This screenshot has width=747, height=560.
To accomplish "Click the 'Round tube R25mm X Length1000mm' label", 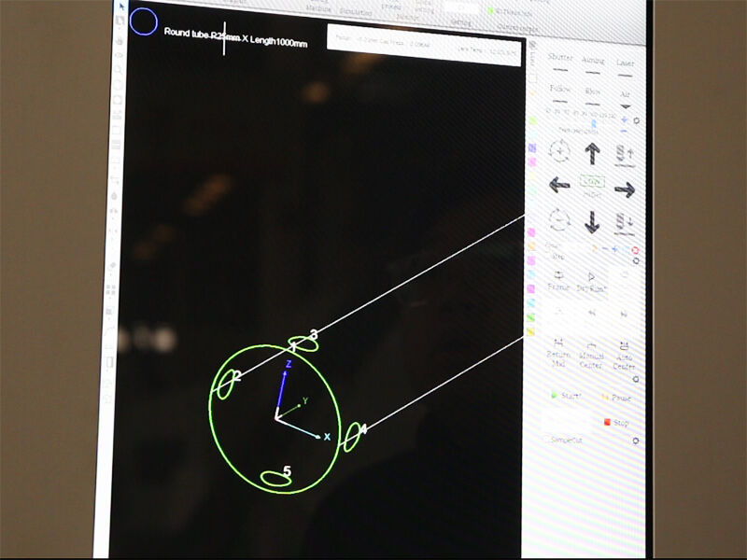I will 235,37.
